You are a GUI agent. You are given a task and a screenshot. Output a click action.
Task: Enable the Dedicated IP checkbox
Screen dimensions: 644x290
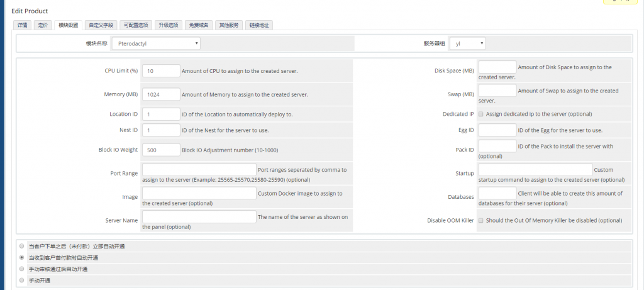point(481,114)
